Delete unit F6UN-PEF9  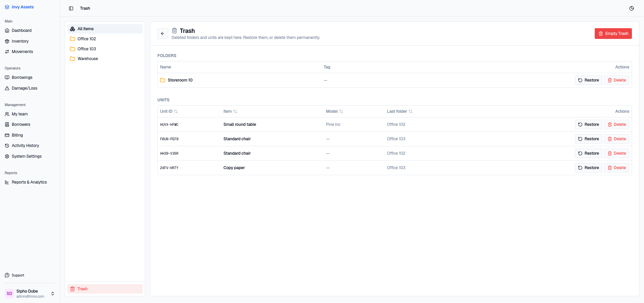616,139
